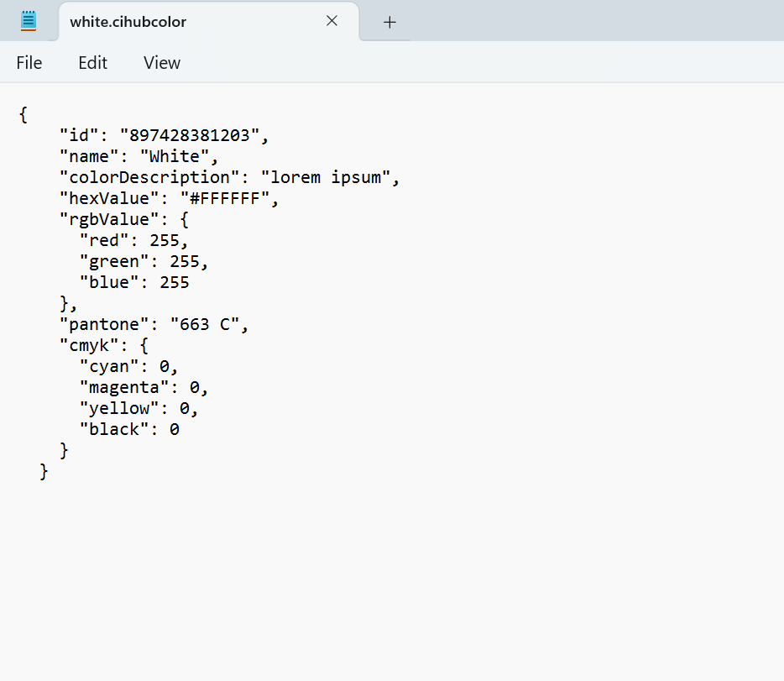Click the Notepad app icon
This screenshot has height=681, width=784.
(29, 21)
